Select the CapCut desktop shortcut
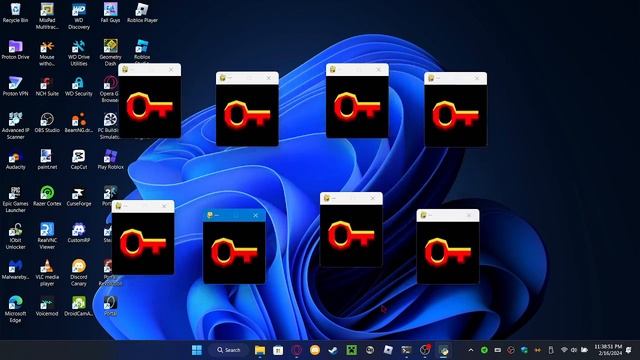The image size is (640, 360). (x=79, y=160)
